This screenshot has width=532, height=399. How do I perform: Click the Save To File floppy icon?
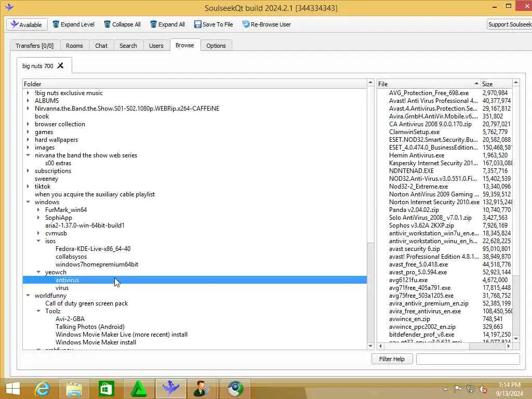[x=198, y=24]
